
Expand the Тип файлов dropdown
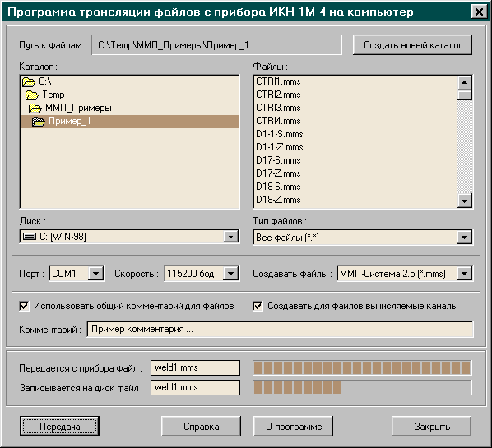tap(464, 238)
